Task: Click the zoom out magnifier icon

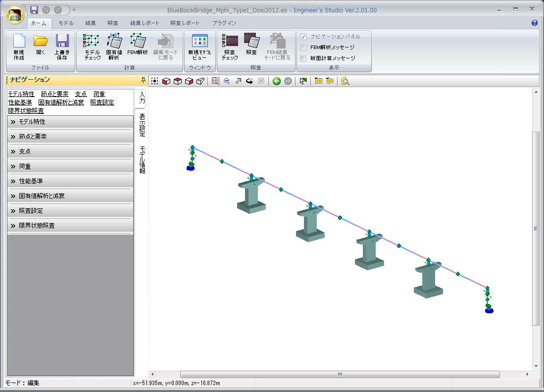Action: click(x=227, y=81)
